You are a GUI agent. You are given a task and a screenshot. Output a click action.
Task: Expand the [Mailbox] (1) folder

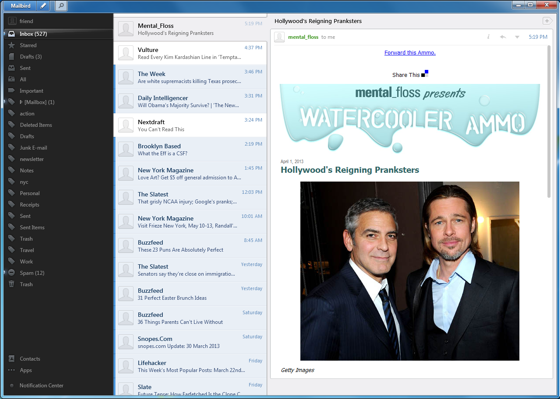pyautogui.click(x=21, y=102)
